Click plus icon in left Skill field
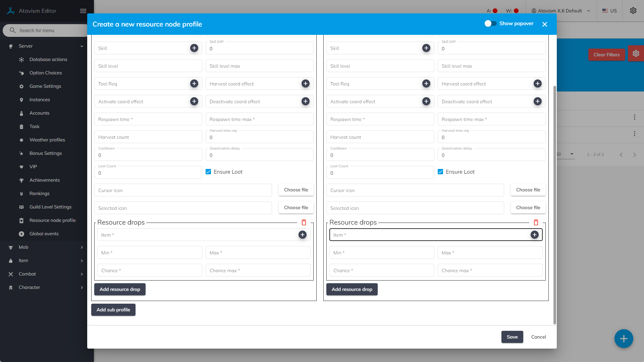 [194, 48]
